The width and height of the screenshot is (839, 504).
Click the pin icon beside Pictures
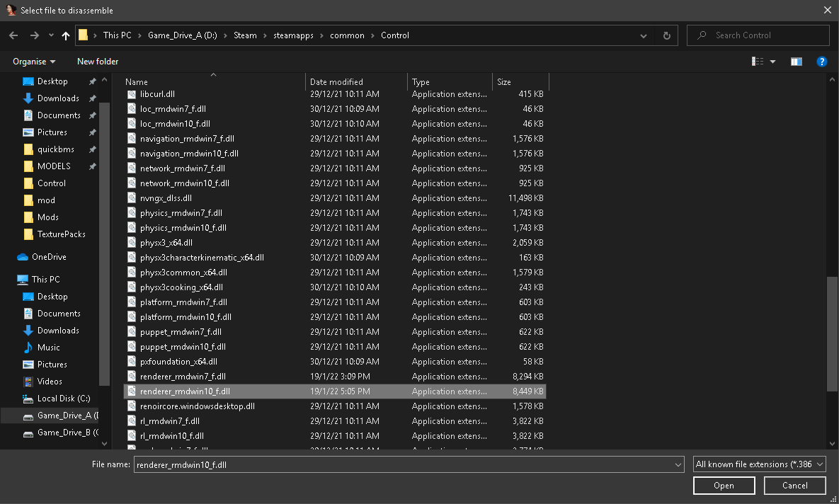pyautogui.click(x=92, y=132)
